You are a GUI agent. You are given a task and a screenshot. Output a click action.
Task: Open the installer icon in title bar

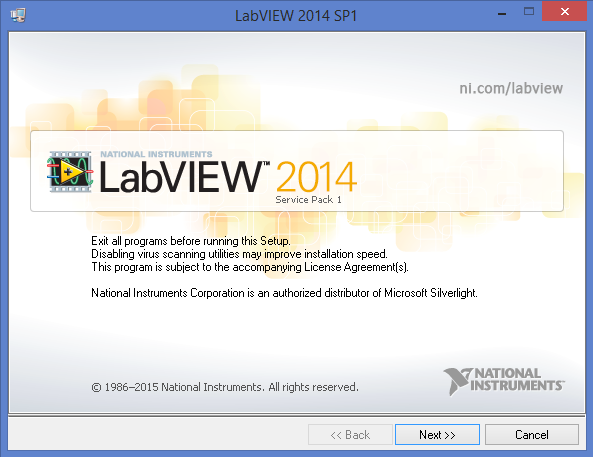tap(18, 16)
